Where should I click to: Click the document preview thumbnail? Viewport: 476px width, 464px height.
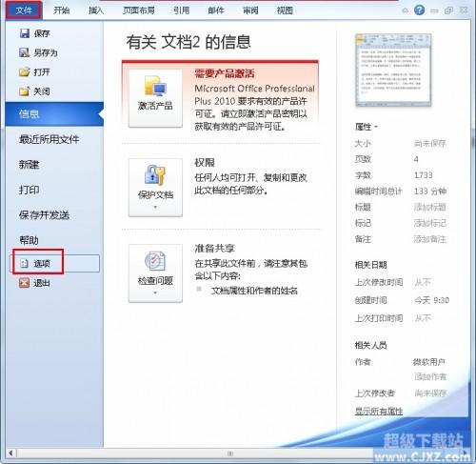point(393,70)
